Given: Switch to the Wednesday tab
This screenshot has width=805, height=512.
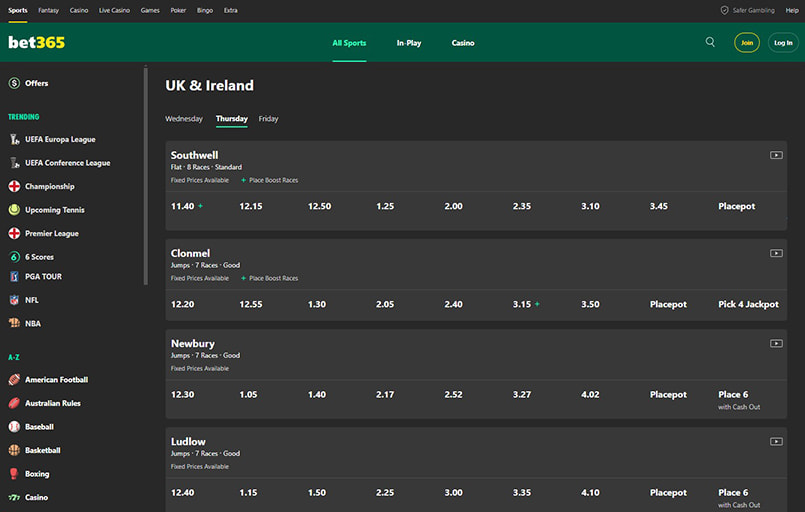Looking at the screenshot, I should (x=184, y=119).
